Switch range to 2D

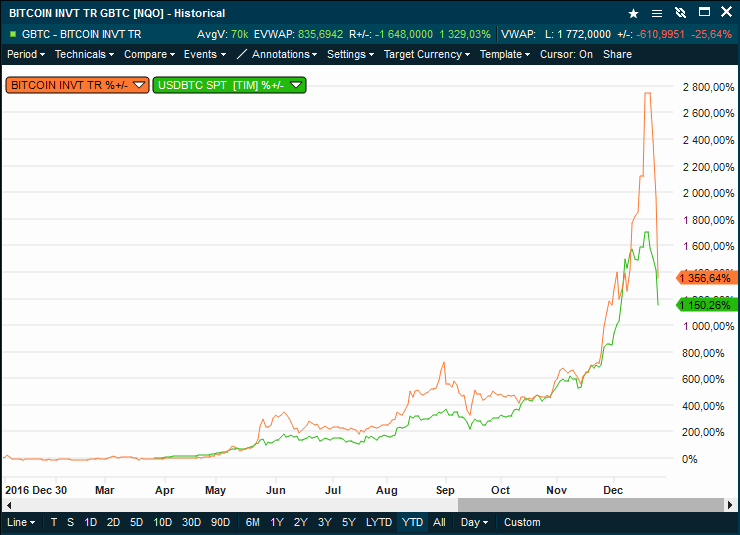pos(113,522)
